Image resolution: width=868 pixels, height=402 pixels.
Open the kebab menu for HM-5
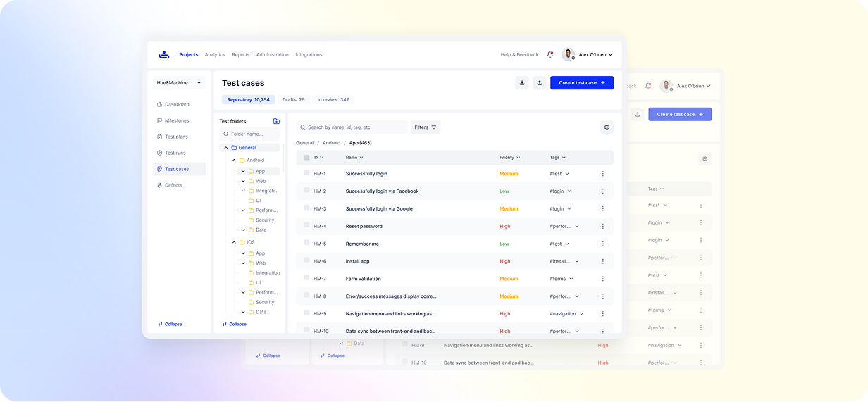click(602, 244)
